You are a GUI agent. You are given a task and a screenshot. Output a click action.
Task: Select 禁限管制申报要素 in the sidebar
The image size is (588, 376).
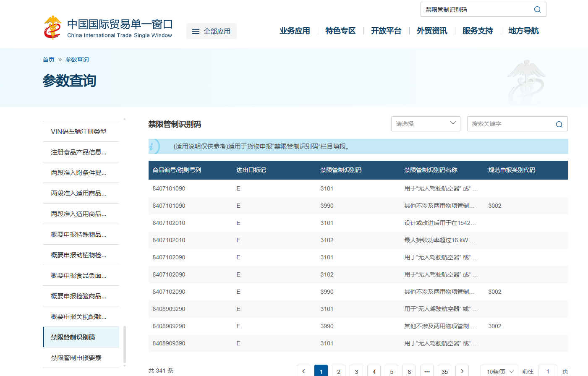click(x=81, y=358)
